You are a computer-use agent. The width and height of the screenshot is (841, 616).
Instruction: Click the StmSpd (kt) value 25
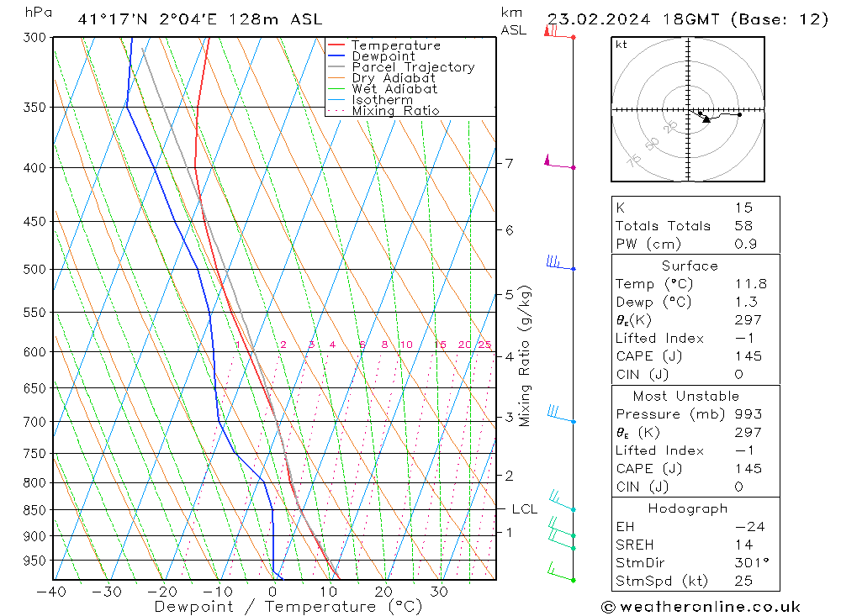(744, 581)
